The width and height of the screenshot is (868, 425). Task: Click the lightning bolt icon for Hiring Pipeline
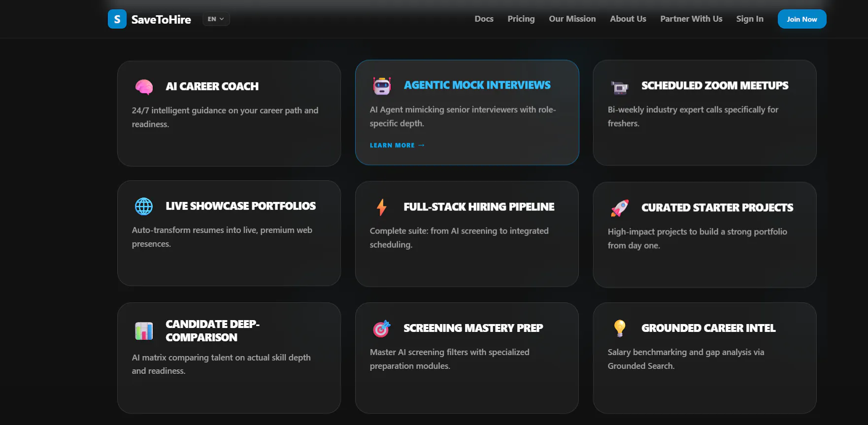coord(382,207)
